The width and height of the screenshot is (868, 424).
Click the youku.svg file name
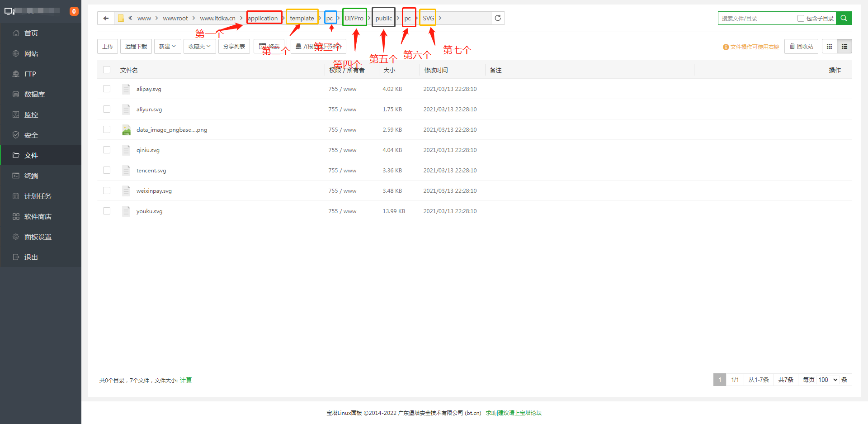149,211
